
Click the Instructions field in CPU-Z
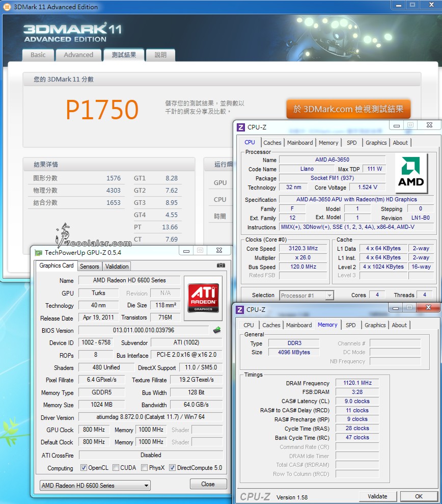click(356, 227)
